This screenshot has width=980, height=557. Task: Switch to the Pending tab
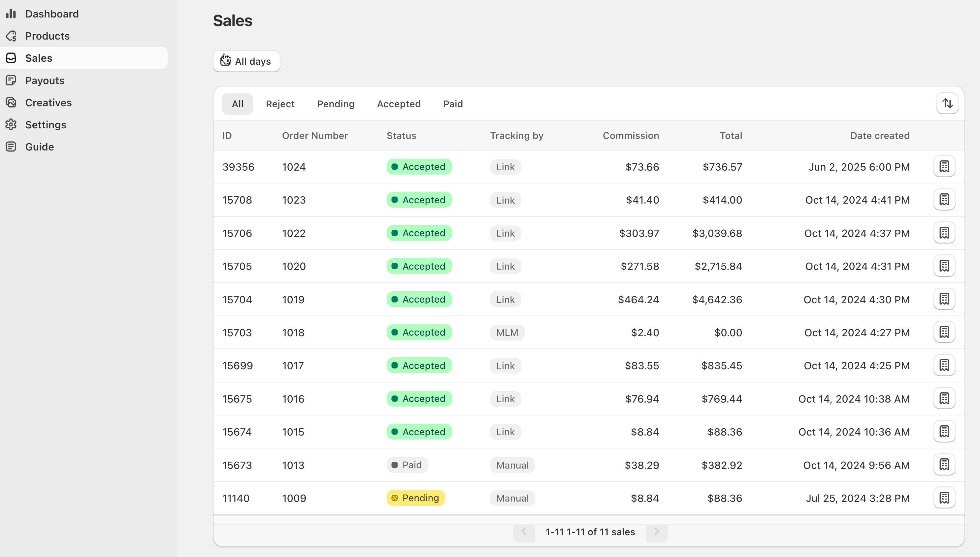coord(336,104)
